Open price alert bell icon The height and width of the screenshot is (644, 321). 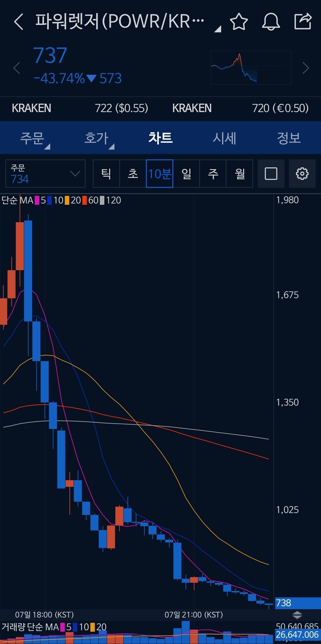coord(271,22)
